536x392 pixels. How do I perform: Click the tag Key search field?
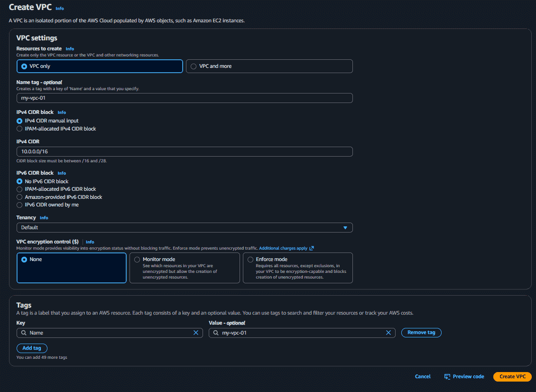click(x=110, y=333)
